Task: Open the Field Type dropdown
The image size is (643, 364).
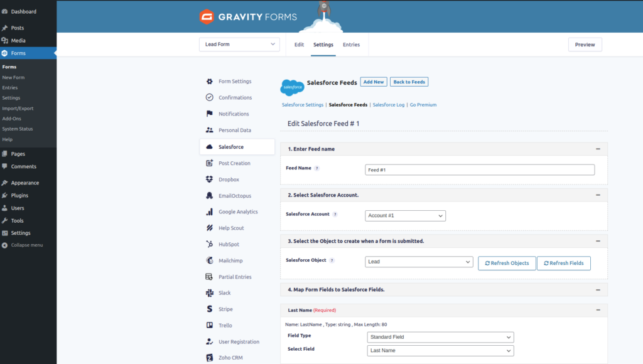Action: point(440,337)
